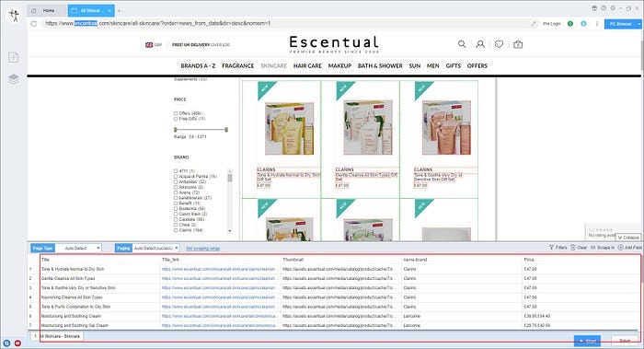Click the pencil edit icon in address bar

coord(533,23)
